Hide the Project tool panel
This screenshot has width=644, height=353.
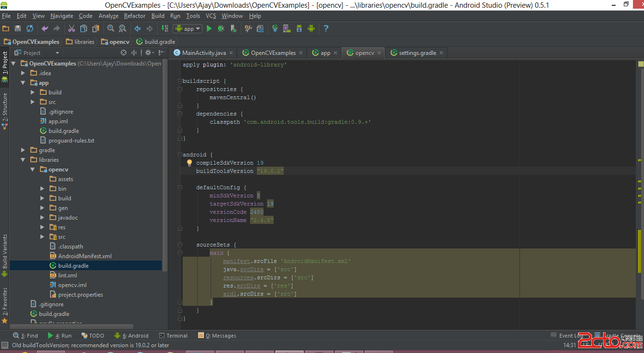click(x=161, y=52)
